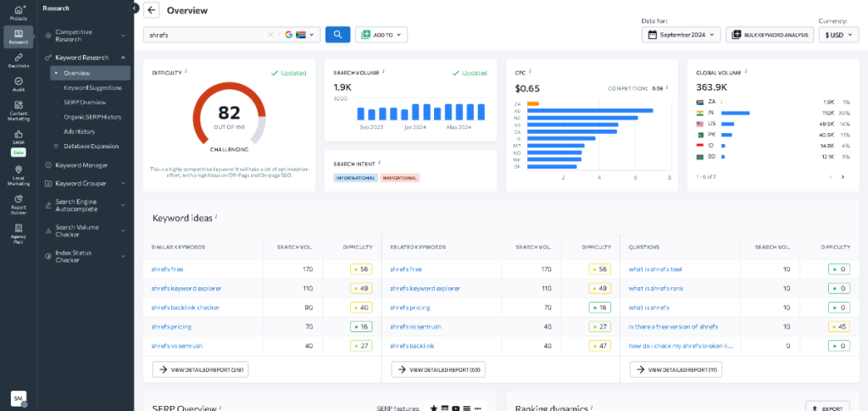Open the 'ahrefs vs semrush' similar keyword link
This screenshot has width=868, height=411.
click(177, 346)
